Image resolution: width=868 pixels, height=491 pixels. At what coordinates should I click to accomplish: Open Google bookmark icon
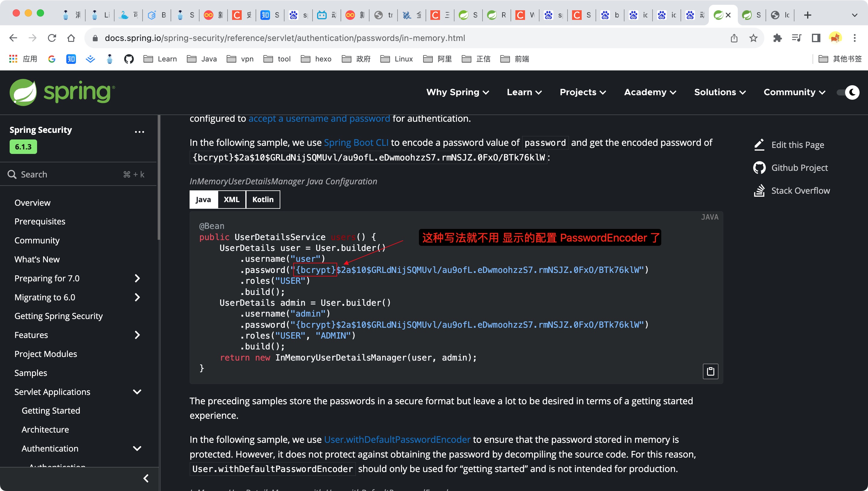52,59
